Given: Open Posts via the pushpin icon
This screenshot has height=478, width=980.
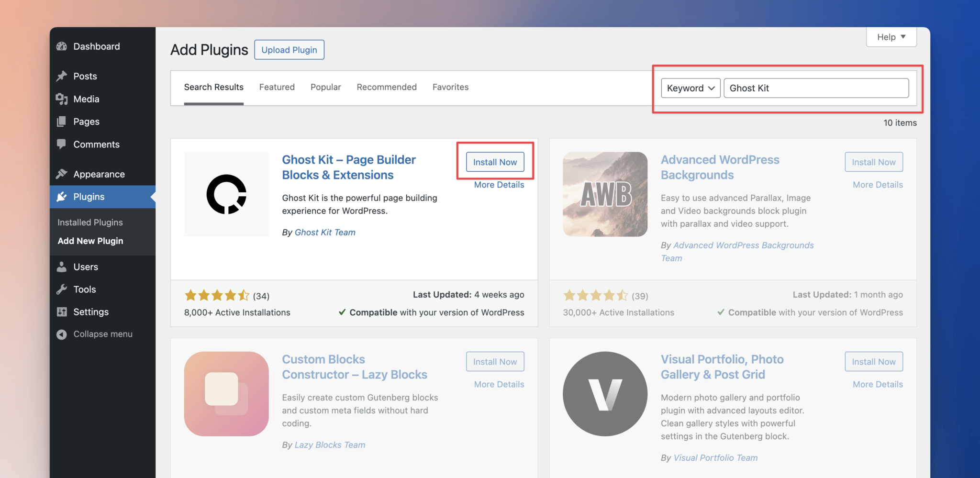Looking at the screenshot, I should pyautogui.click(x=62, y=76).
